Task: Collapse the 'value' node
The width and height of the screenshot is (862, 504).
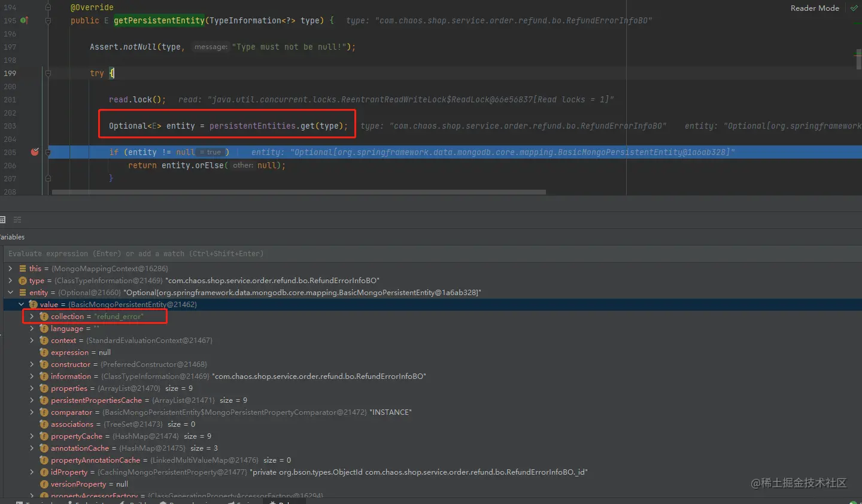Action: (21, 305)
